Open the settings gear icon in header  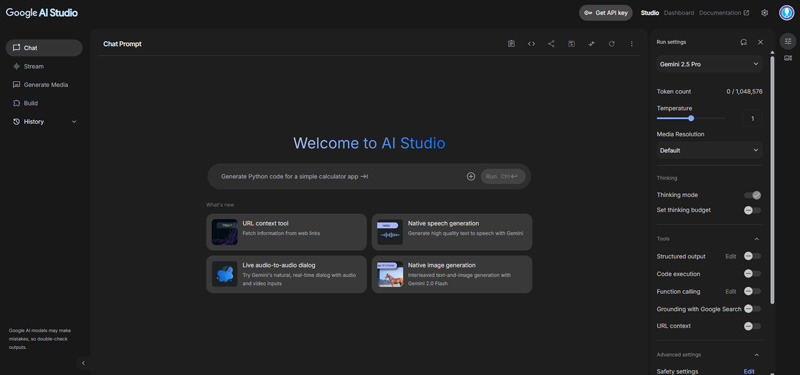[764, 13]
